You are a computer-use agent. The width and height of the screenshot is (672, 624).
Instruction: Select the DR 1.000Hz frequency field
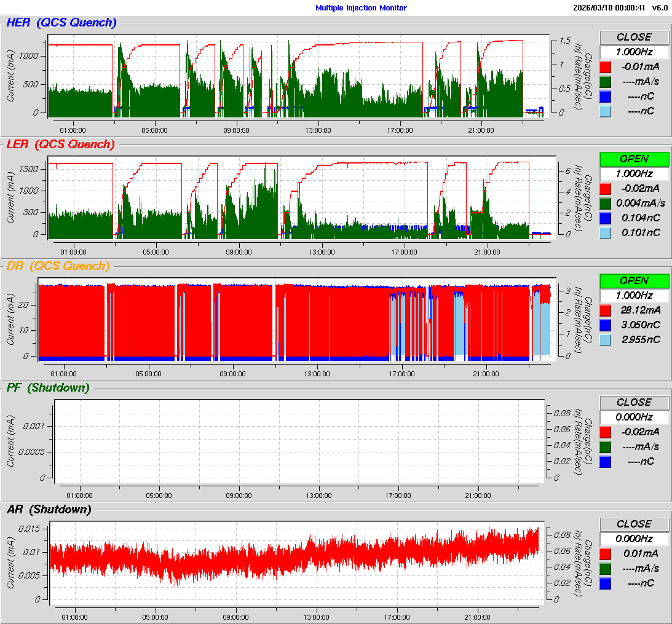tap(634, 295)
